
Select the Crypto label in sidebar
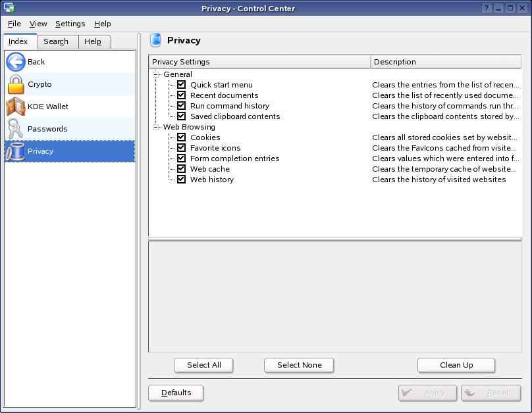tap(40, 84)
